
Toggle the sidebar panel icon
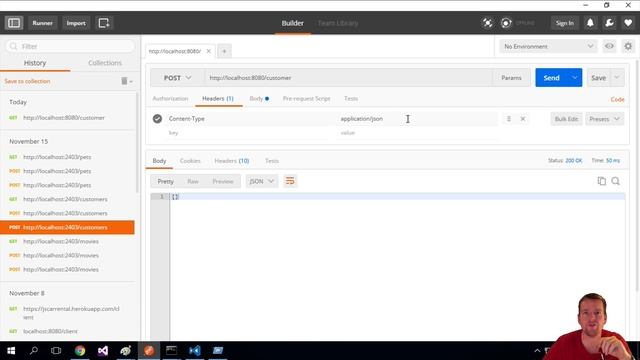[x=14, y=23]
